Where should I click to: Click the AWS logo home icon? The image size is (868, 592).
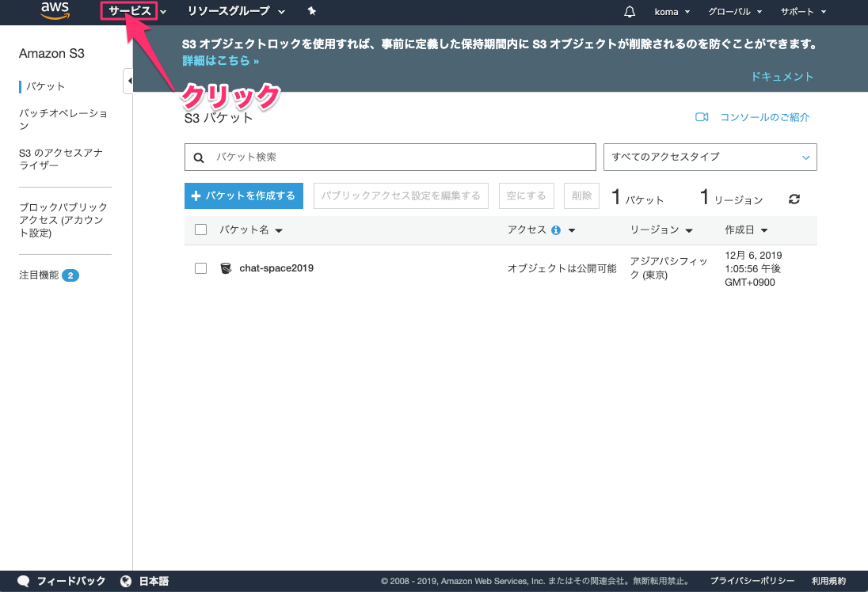click(x=55, y=11)
